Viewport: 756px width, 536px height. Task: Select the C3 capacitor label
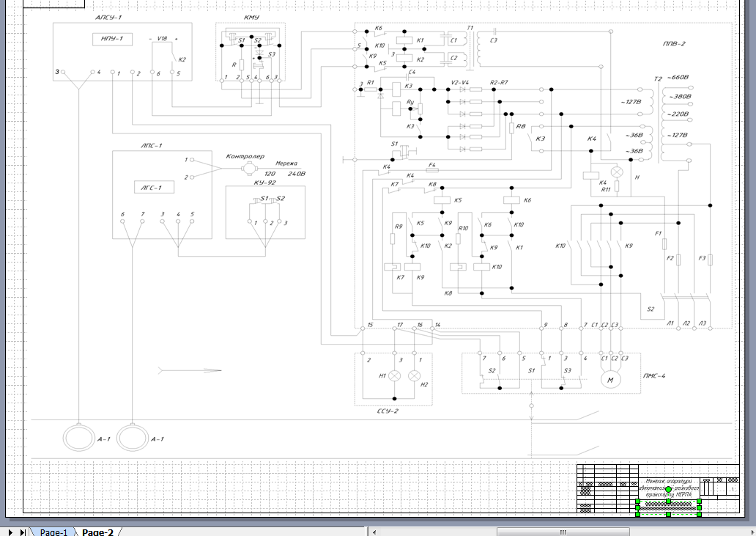[493, 40]
